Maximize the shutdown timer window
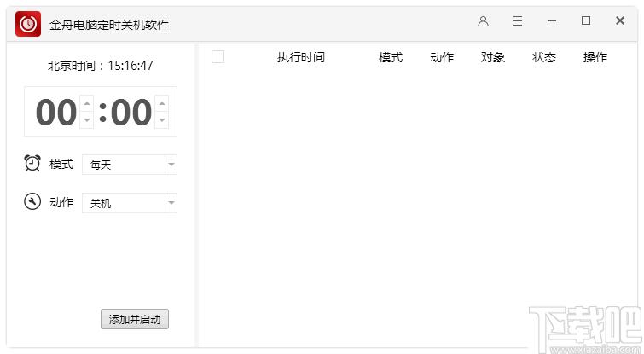Viewport: 644px width, 354px height. pos(586,20)
